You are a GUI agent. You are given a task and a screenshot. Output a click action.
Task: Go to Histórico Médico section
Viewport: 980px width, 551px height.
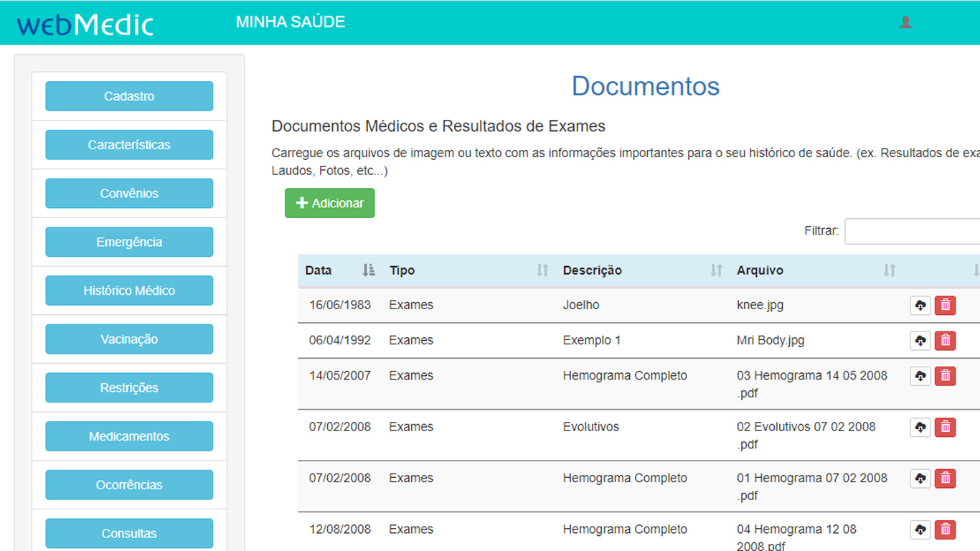(x=129, y=291)
